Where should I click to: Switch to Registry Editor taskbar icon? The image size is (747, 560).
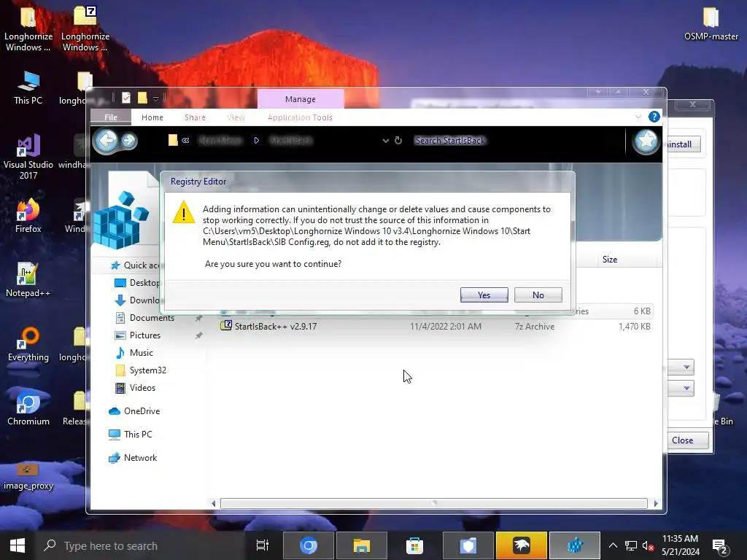575,545
